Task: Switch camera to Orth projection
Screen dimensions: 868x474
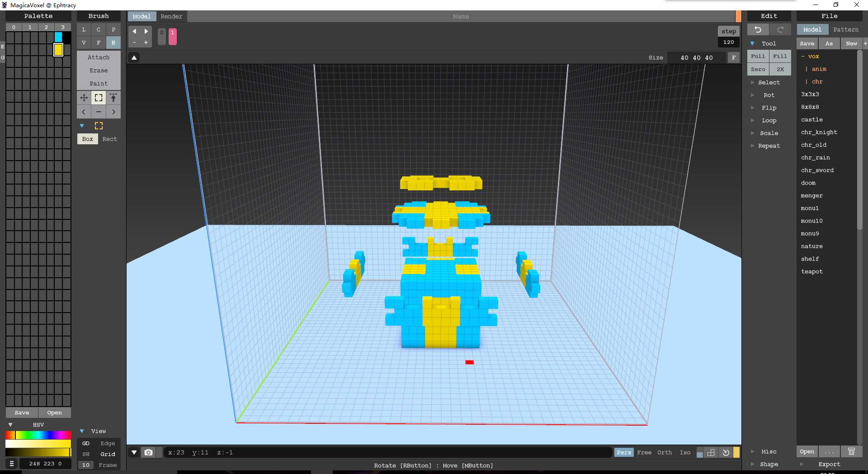Action: click(665, 452)
